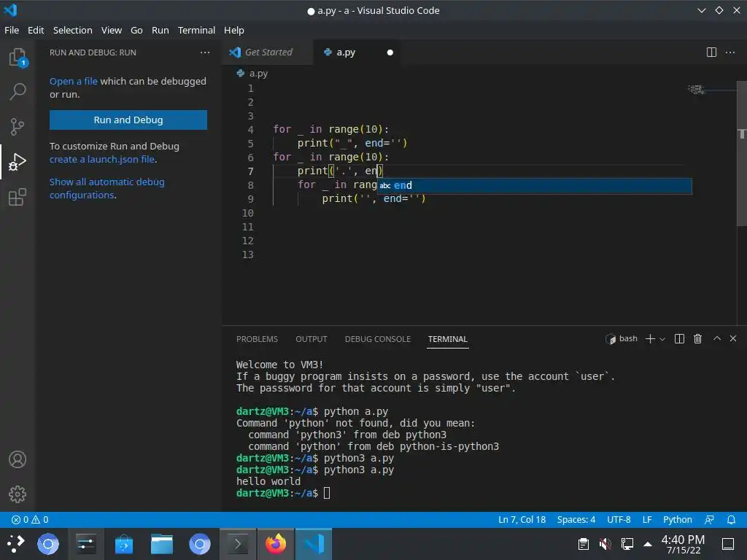This screenshot has height=560, width=747.
Task: Click the bash terminal profile icon
Action: tap(611, 339)
